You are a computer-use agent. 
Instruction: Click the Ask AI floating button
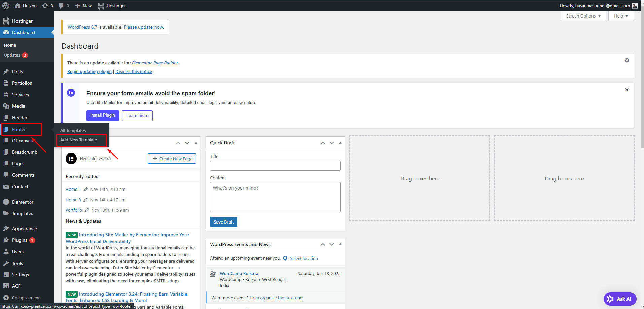click(x=620, y=299)
